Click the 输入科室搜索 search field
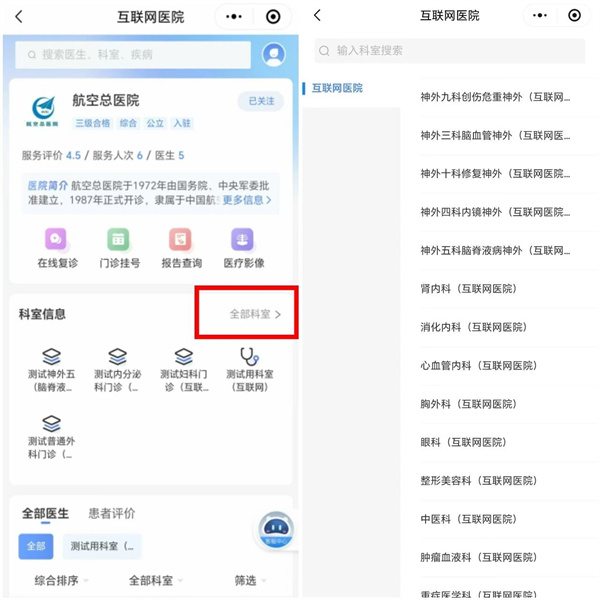 click(450, 50)
